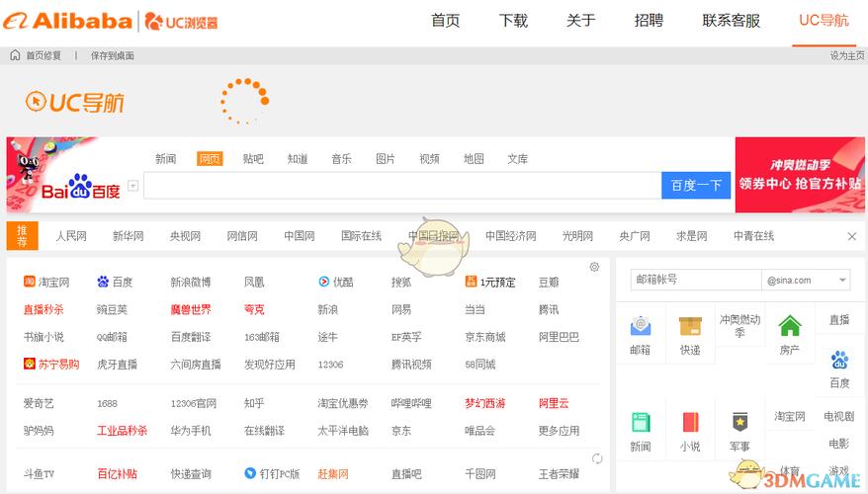The height and width of the screenshot is (494, 868).
Task: Click the Baidu paw logo
Action: coord(81,187)
